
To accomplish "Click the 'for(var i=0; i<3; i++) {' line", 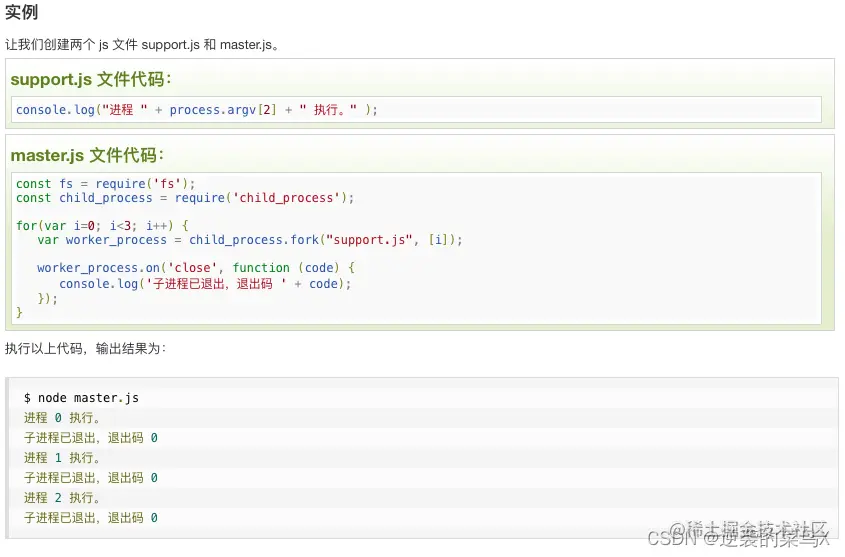I will [x=102, y=225].
